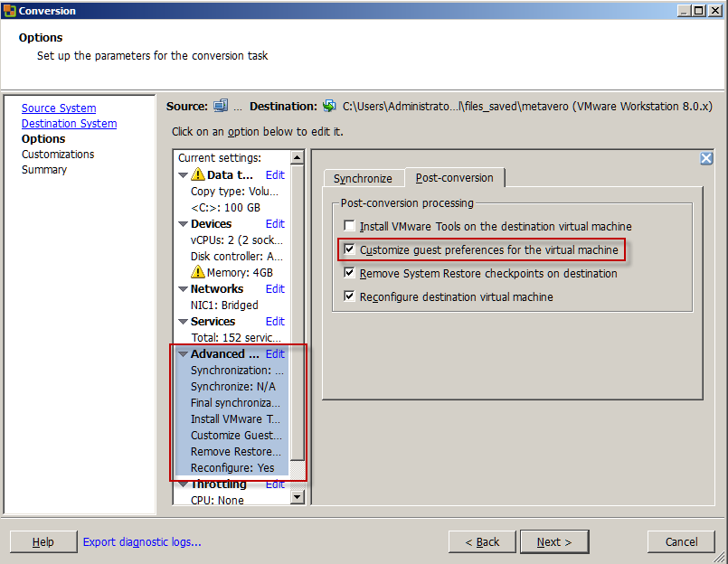Click Export diagnostic logs link
This screenshot has width=728, height=564.
(142, 541)
